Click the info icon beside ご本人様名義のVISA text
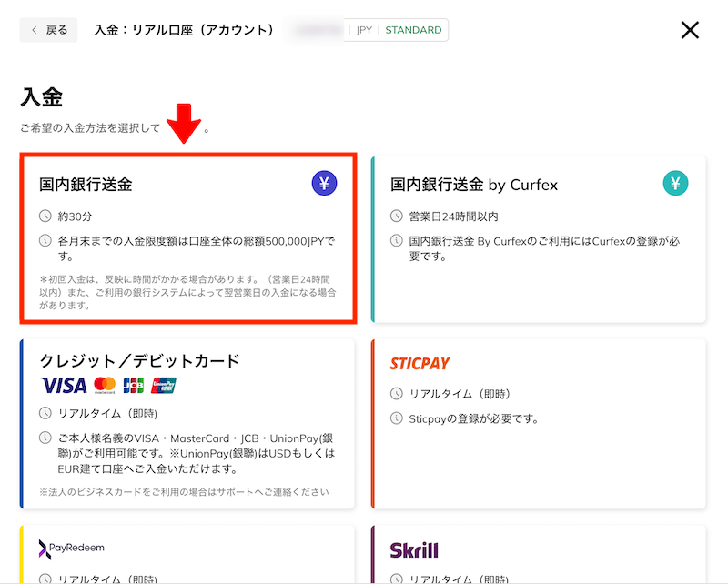Screen dimensions: 728x584 (x=45, y=438)
